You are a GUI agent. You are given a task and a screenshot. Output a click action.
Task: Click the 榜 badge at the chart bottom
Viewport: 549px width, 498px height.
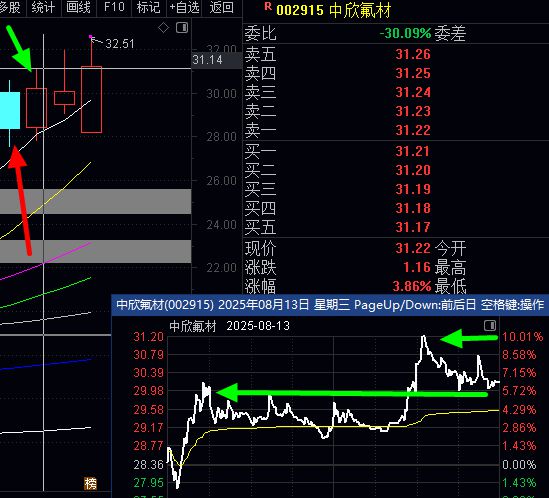(x=90, y=484)
